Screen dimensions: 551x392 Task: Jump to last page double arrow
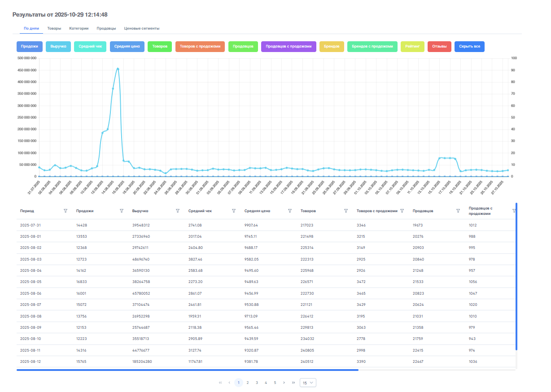click(x=293, y=383)
